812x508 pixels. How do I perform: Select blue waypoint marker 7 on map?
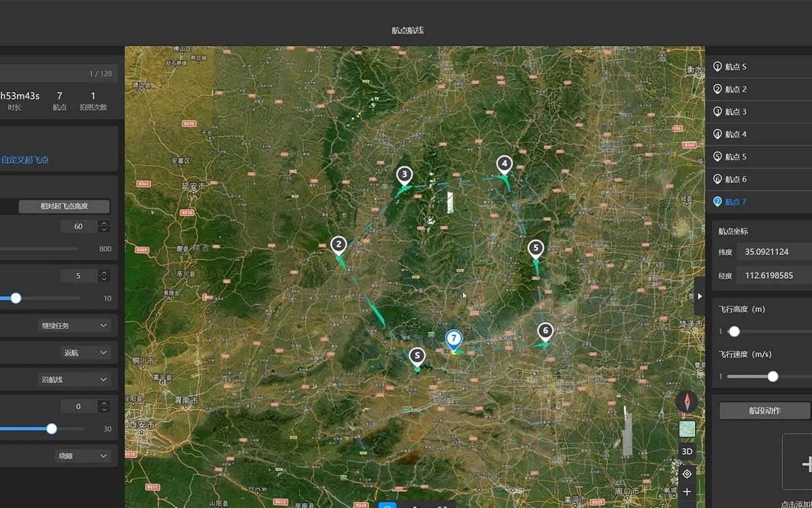[x=453, y=339]
